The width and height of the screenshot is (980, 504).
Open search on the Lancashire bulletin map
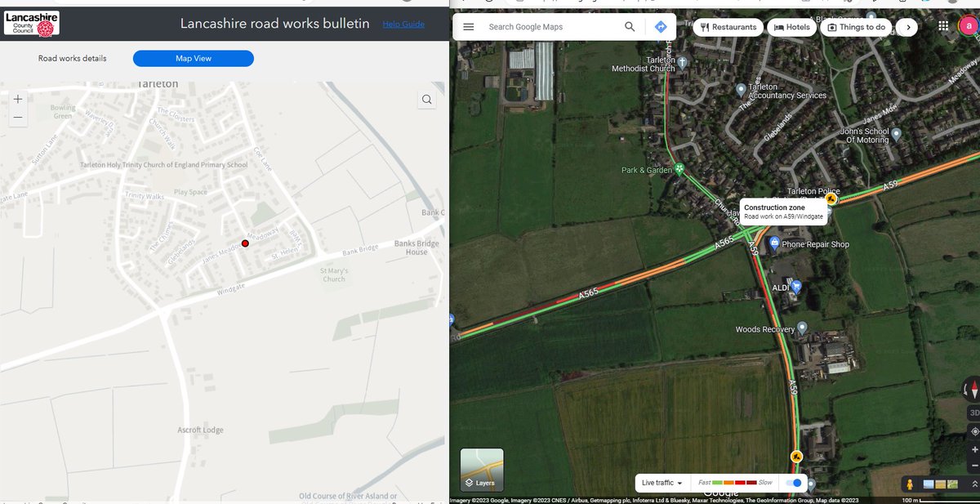427,100
